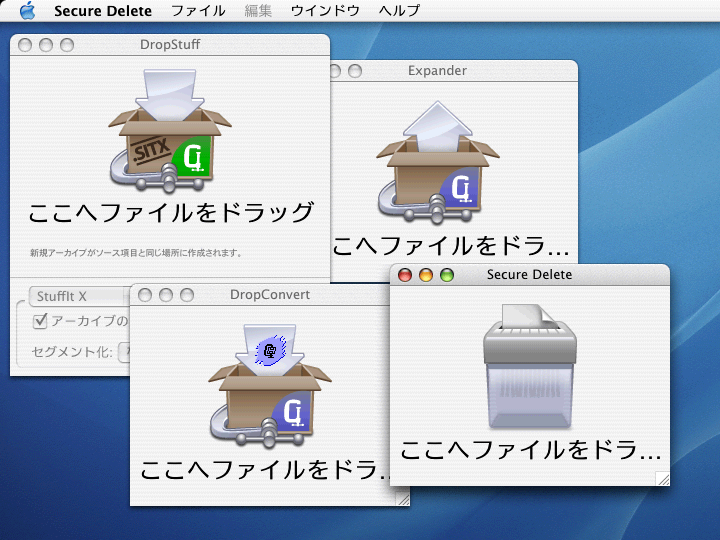Zoom the DropStuff window
Screen dimensions: 720x540
[67, 45]
